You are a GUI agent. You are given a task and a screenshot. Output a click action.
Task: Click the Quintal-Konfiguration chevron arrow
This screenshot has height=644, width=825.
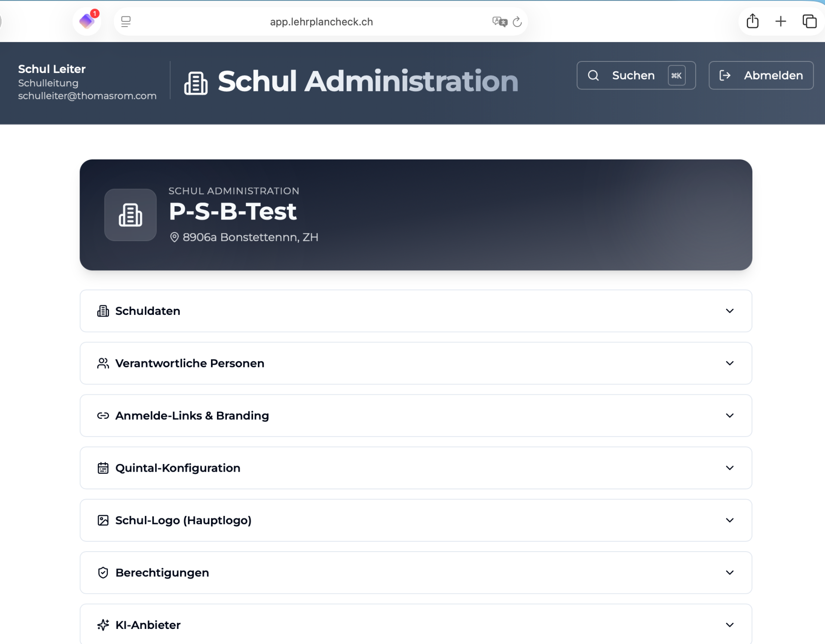pos(730,468)
